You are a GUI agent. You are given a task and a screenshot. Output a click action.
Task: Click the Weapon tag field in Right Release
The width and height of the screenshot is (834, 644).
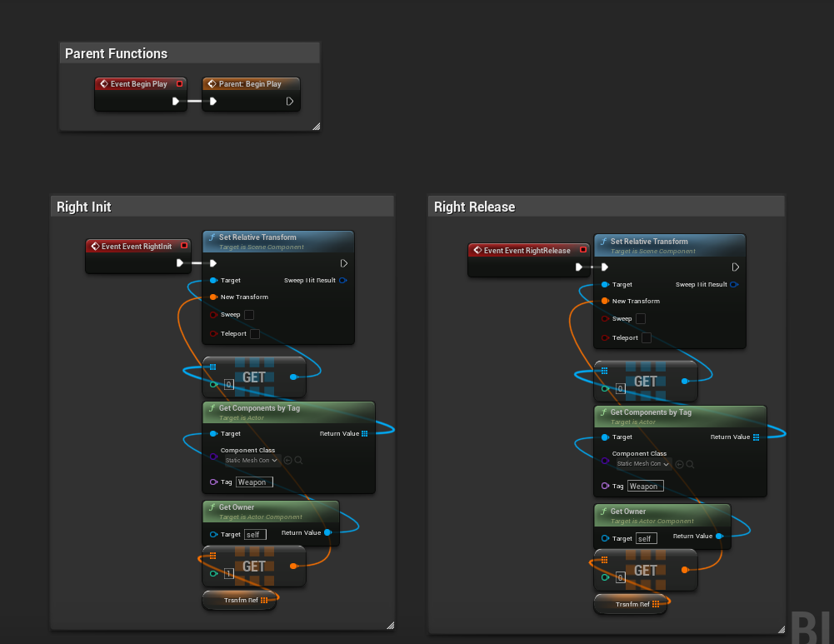(644, 487)
